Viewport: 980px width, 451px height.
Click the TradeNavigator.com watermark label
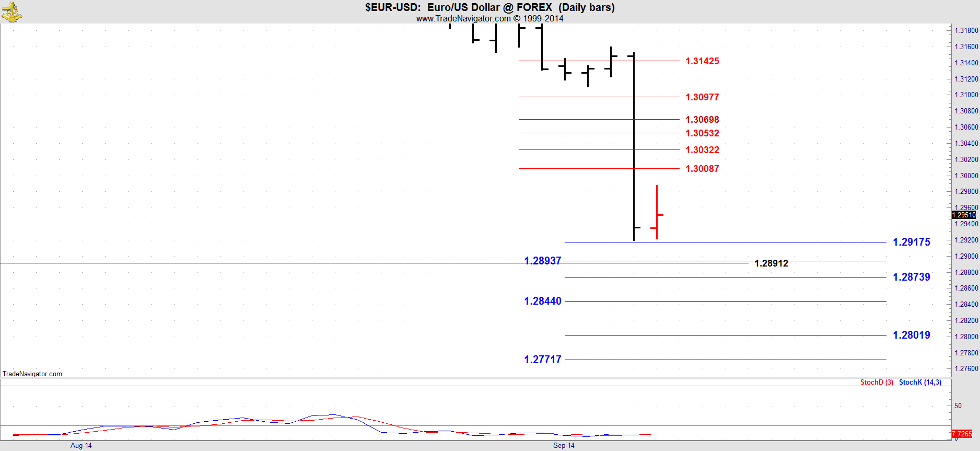32,374
